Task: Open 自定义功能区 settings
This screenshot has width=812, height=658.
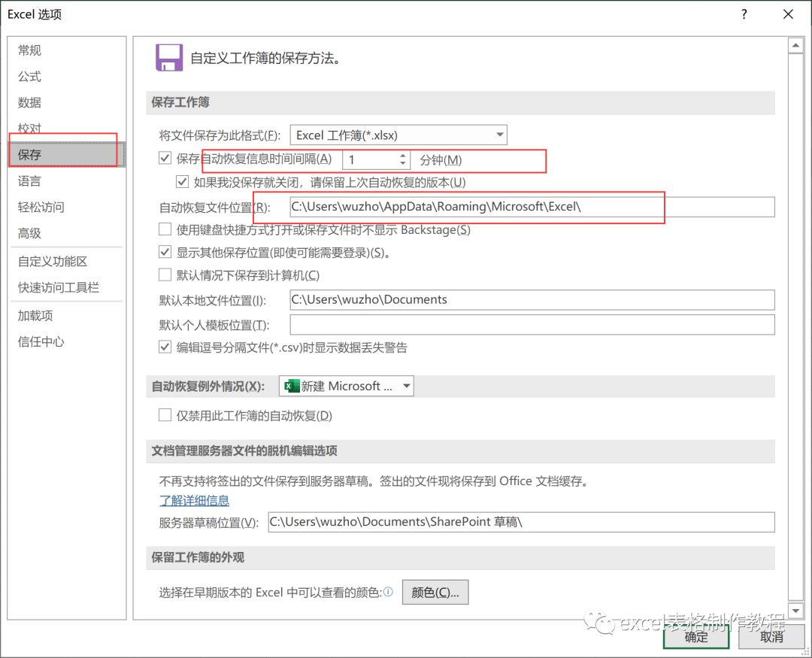Action: coord(53,261)
